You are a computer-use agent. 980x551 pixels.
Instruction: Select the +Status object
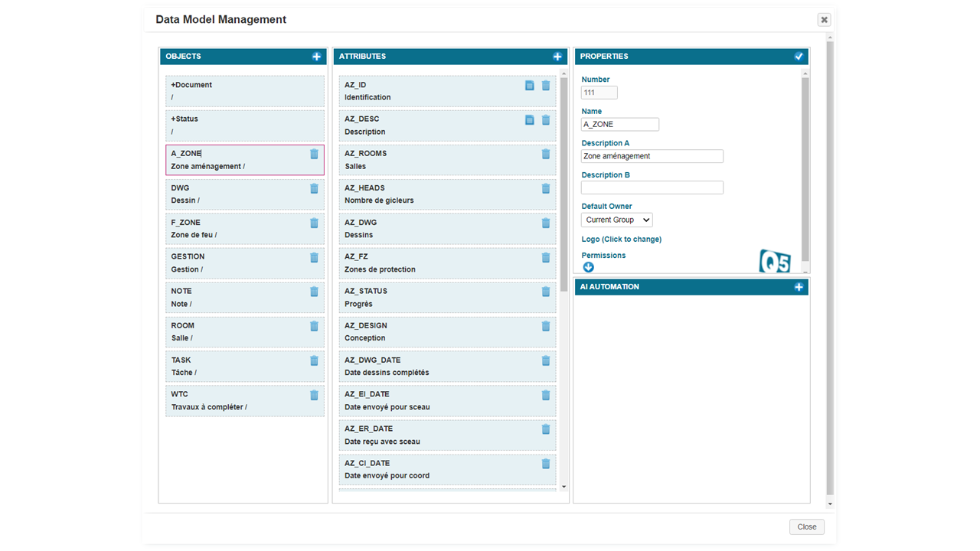pyautogui.click(x=245, y=126)
